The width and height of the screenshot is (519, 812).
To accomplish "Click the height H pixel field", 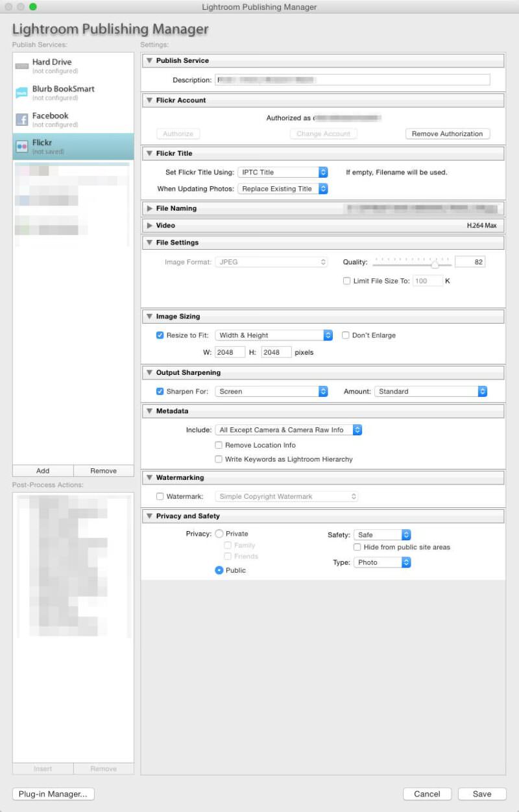I will (276, 352).
